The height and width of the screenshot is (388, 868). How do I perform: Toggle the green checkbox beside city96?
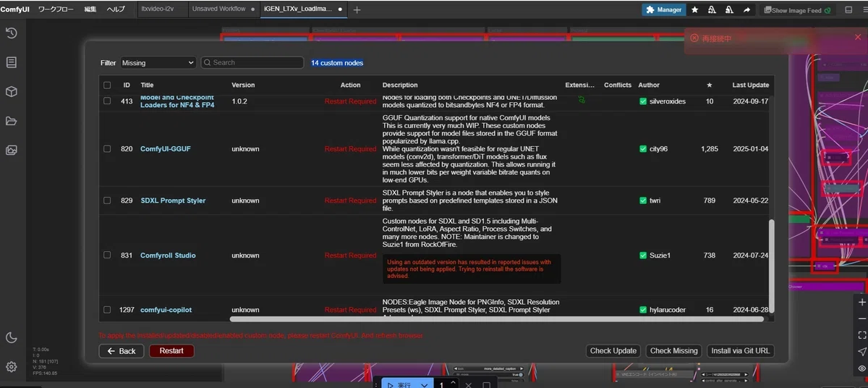[x=643, y=149]
